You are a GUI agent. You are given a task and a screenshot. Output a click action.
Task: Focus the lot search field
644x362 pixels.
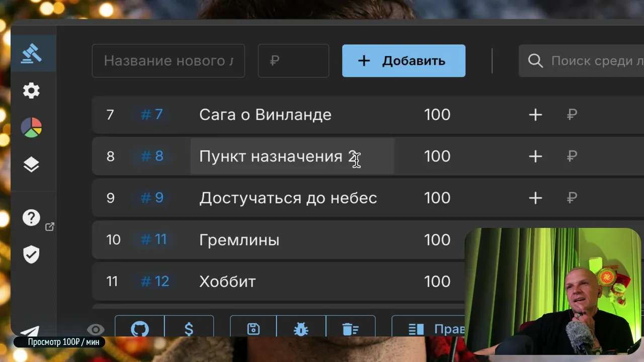(x=582, y=61)
